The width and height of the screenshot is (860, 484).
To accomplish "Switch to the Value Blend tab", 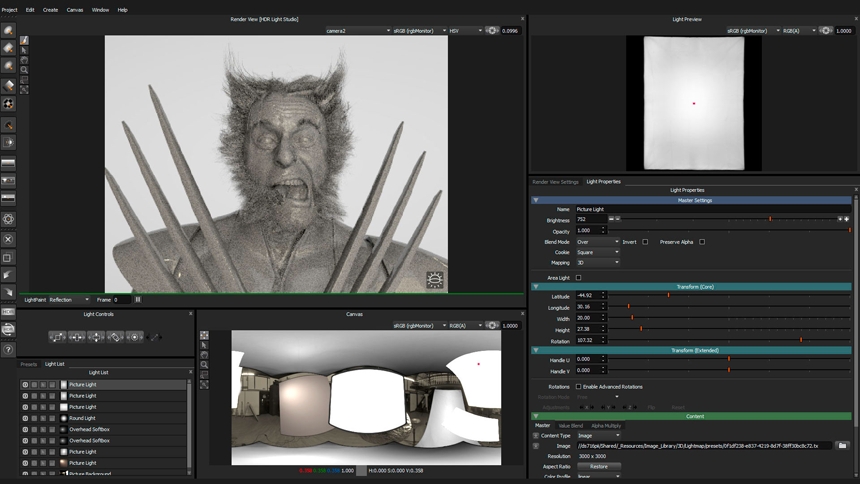I will [570, 426].
